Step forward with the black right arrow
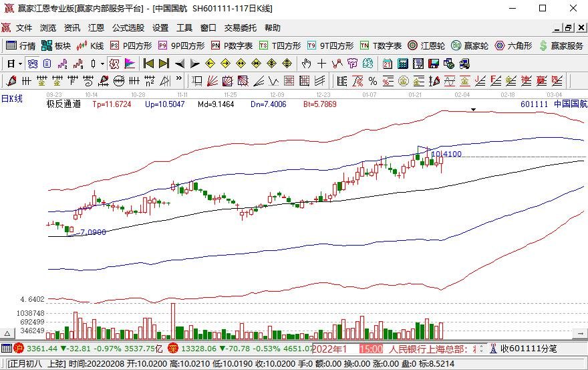This screenshot has width=588, height=370. pyautogui.click(x=194, y=64)
